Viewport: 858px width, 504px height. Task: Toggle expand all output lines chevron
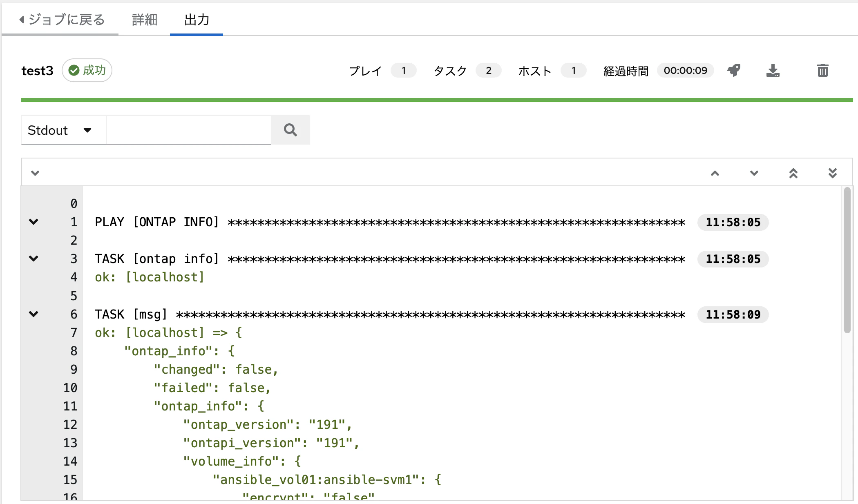[36, 173]
